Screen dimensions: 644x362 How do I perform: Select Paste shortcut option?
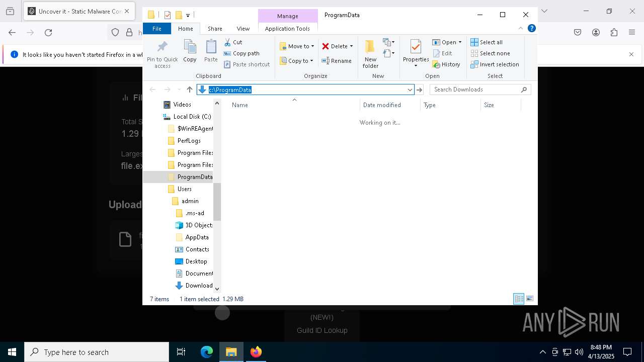pyautogui.click(x=247, y=64)
